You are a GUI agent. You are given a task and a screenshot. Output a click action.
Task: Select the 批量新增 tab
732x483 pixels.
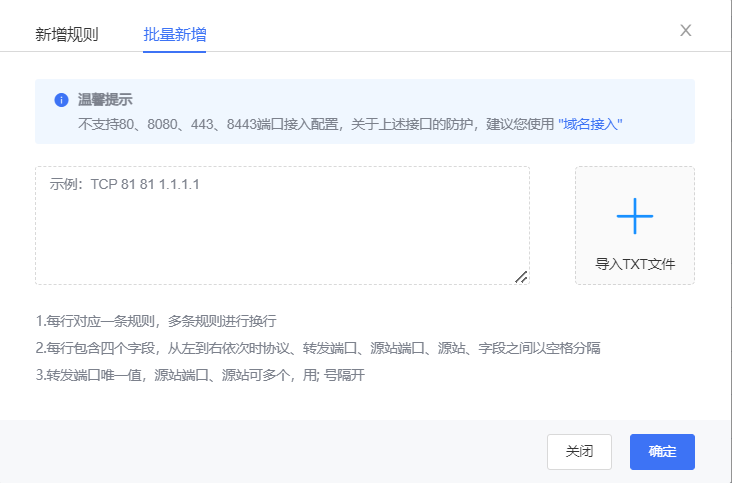point(174,35)
